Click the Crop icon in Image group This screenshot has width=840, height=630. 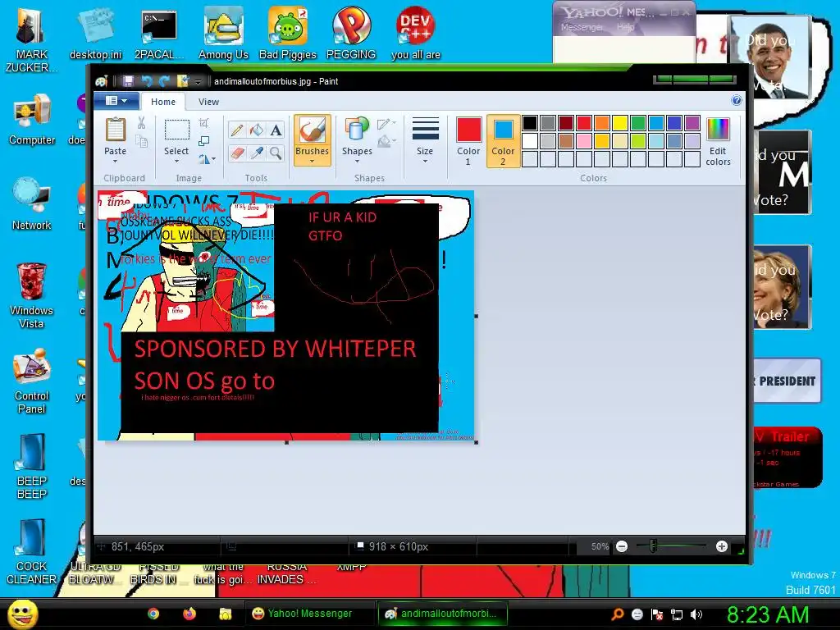coord(203,123)
